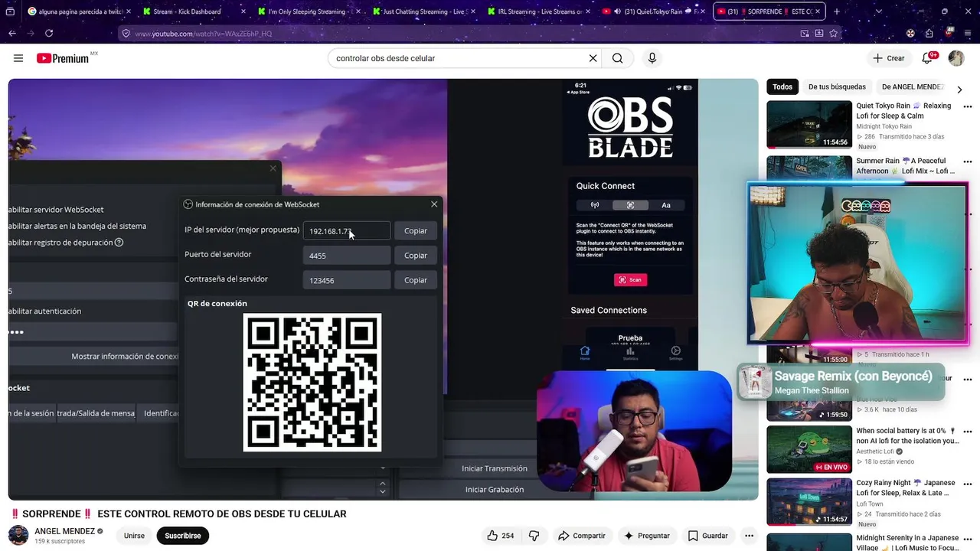Open Quiet Tokyo Rain video thumbnail
980x551 pixels.
click(809, 124)
